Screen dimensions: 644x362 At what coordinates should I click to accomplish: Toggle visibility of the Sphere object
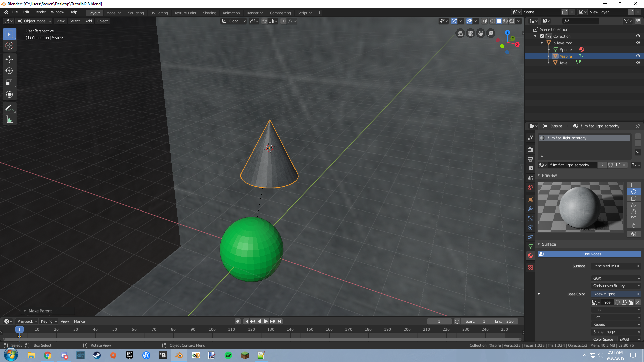[638, 49]
